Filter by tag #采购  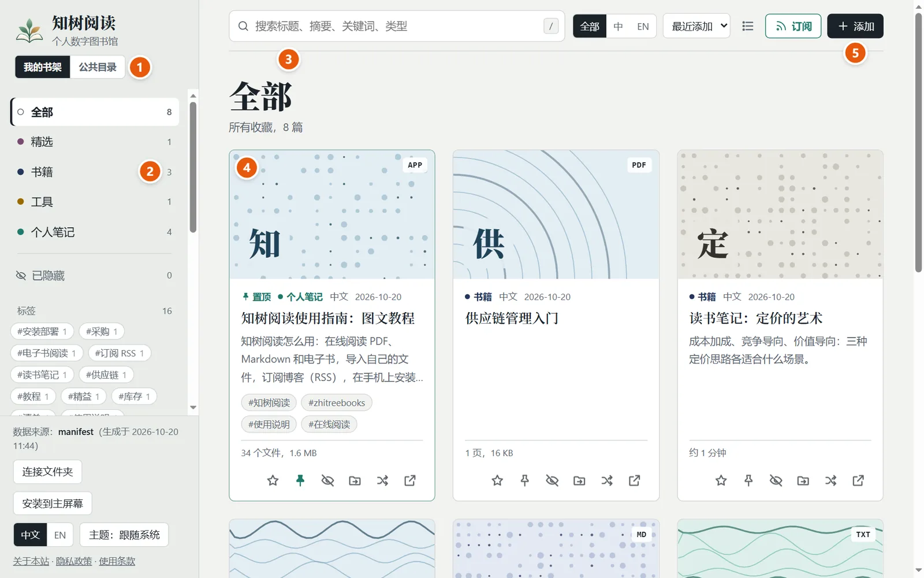point(102,331)
